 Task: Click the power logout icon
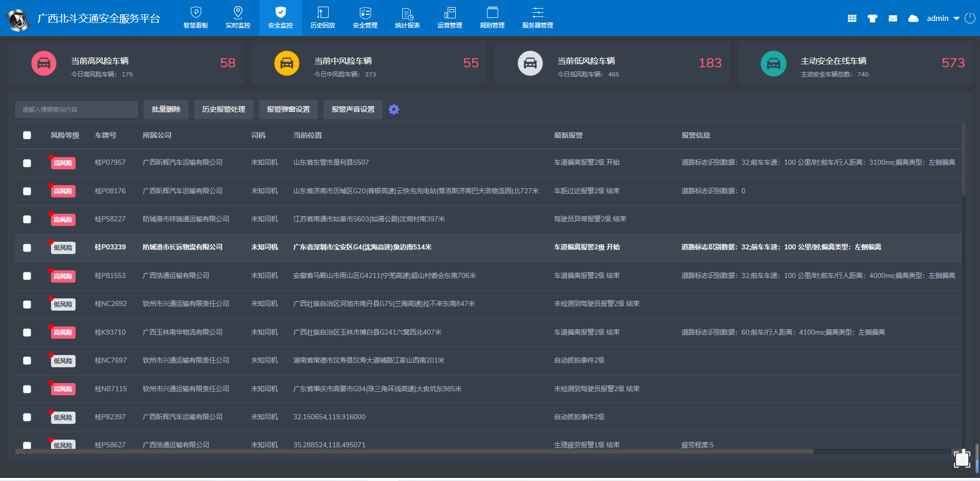(970, 18)
